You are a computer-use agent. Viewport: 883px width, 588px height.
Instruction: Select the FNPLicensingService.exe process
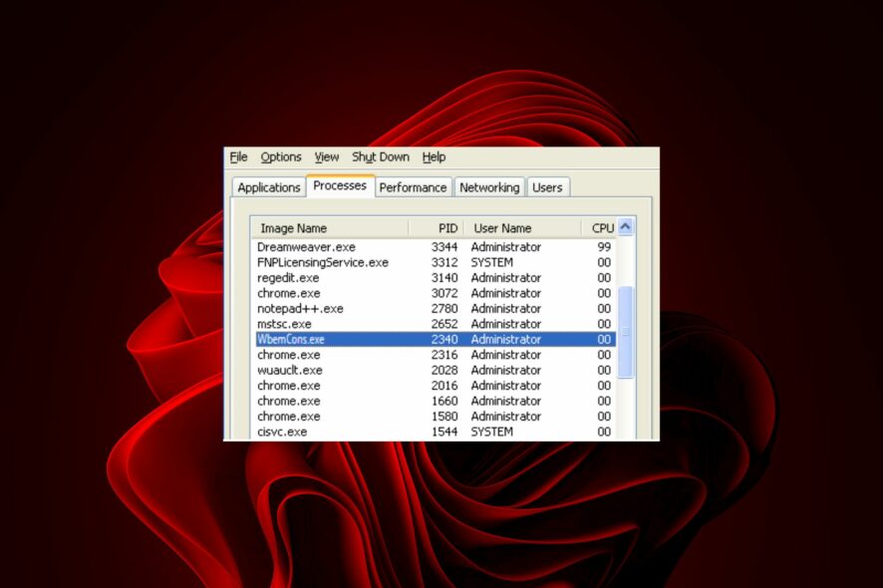(434, 262)
